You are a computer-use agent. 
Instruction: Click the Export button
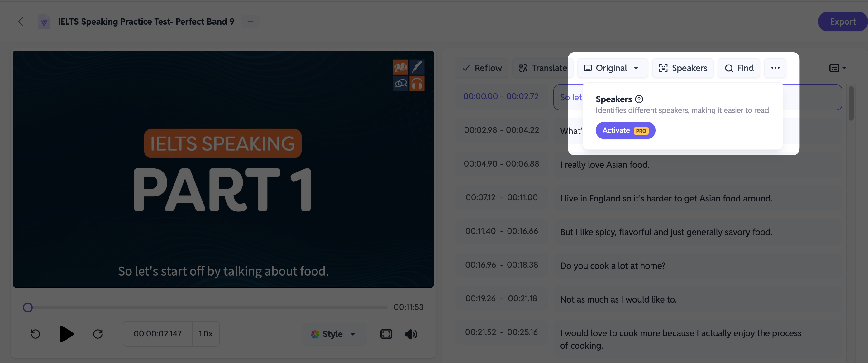pos(843,22)
